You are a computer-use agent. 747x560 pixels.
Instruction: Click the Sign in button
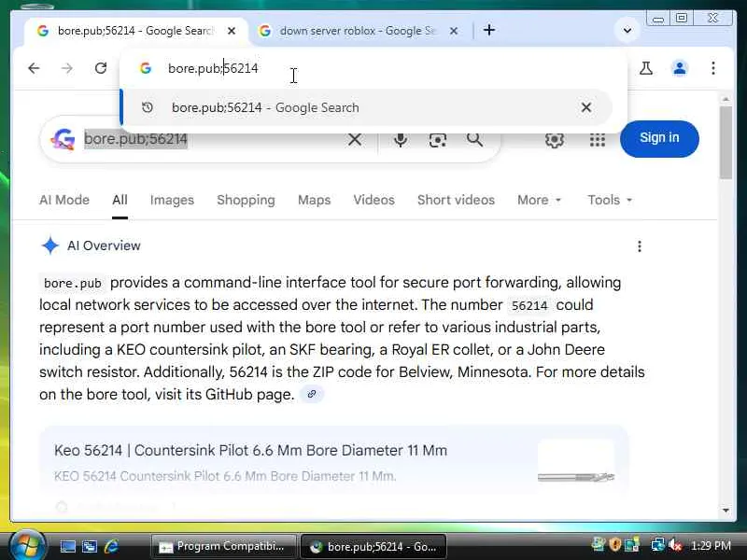coord(659,138)
